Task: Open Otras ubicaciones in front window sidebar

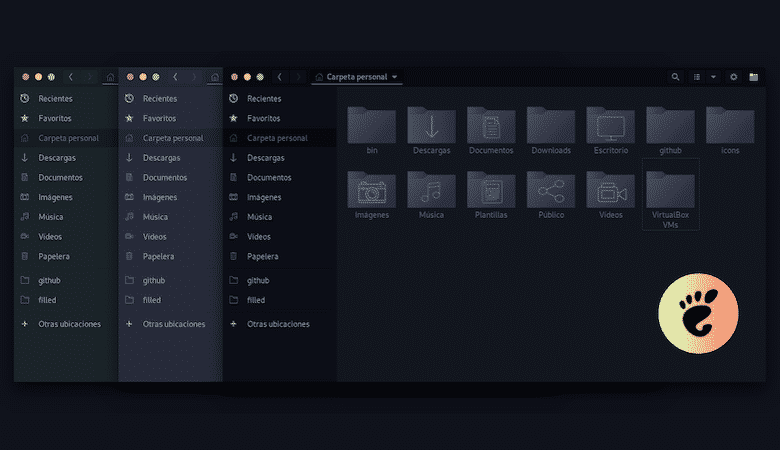Action: 280,324
